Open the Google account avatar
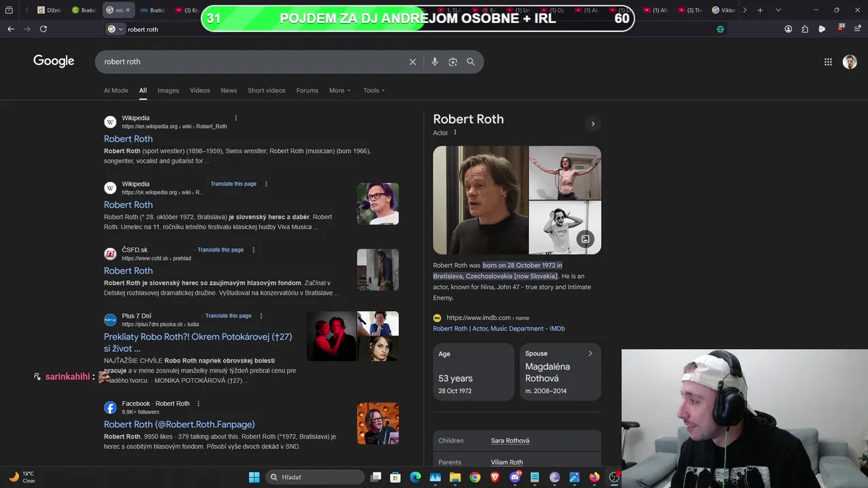 click(x=850, y=62)
